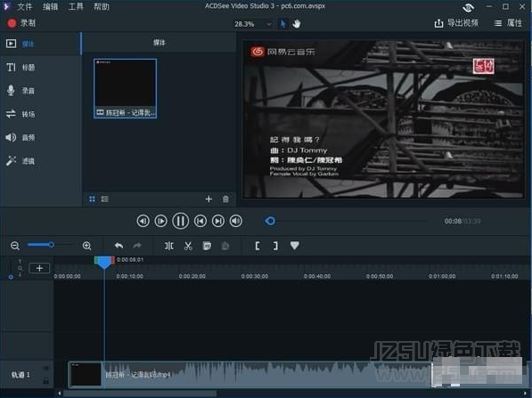Image resolution: width=532 pixels, height=398 pixels.
Task: Undo the last action
Action: point(119,246)
